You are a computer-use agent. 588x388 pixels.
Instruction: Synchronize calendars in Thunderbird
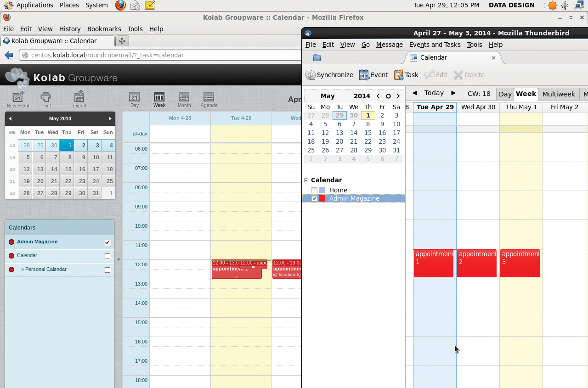(x=329, y=74)
